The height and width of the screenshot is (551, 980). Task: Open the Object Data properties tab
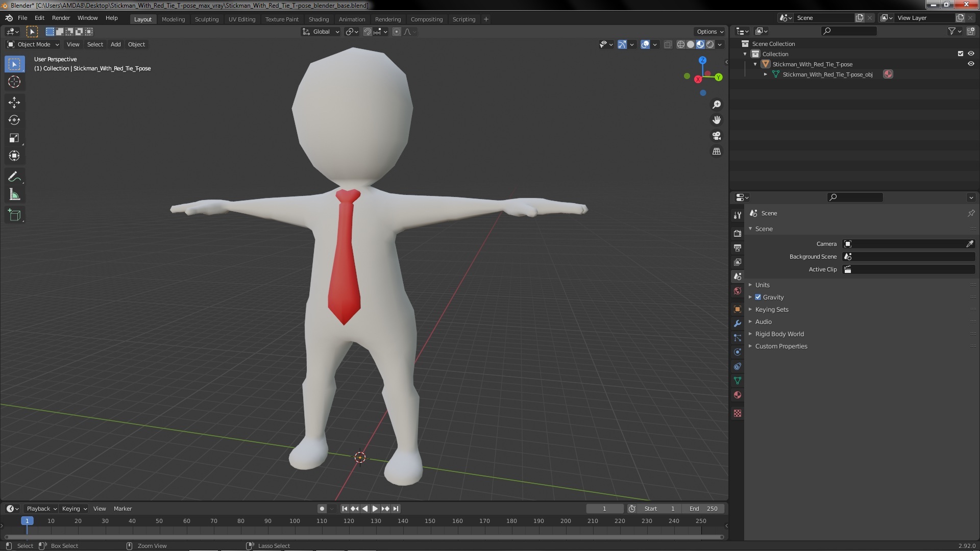tap(737, 381)
